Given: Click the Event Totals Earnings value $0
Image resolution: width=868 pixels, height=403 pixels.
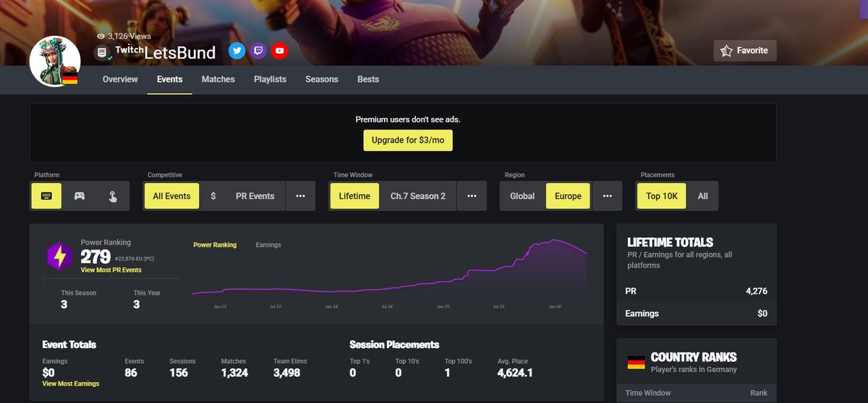Looking at the screenshot, I should pyautogui.click(x=48, y=373).
